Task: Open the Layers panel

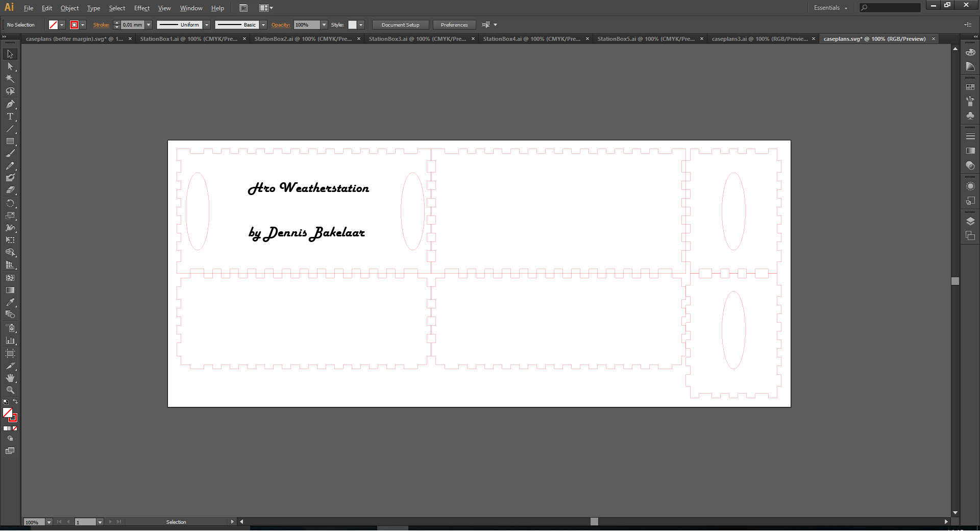Action: click(970, 221)
